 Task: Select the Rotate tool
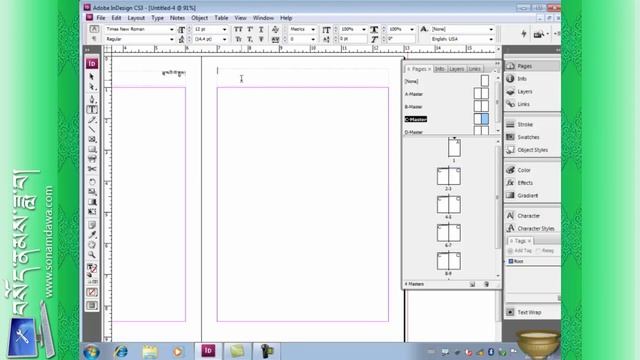coord(92,182)
